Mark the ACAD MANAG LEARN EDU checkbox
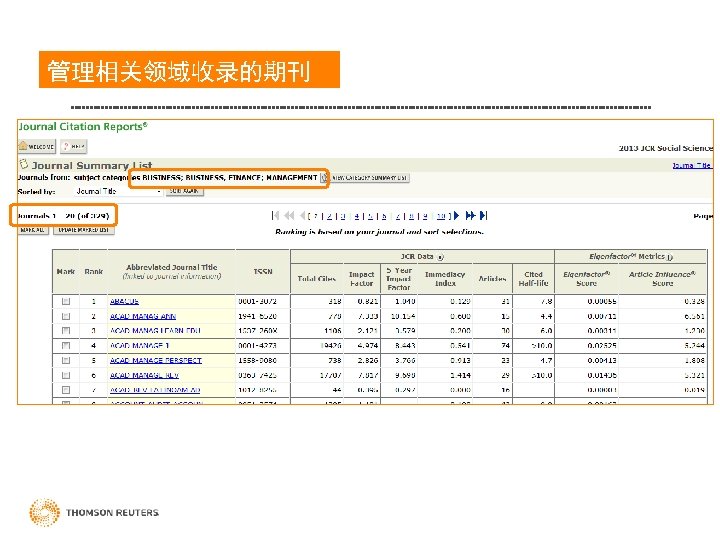 [x=66, y=331]
